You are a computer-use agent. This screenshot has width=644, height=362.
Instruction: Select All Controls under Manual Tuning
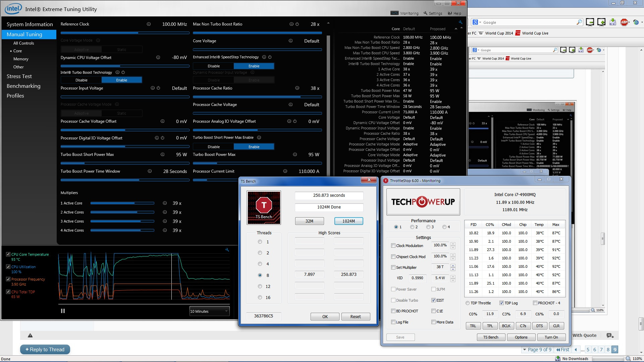(x=23, y=43)
